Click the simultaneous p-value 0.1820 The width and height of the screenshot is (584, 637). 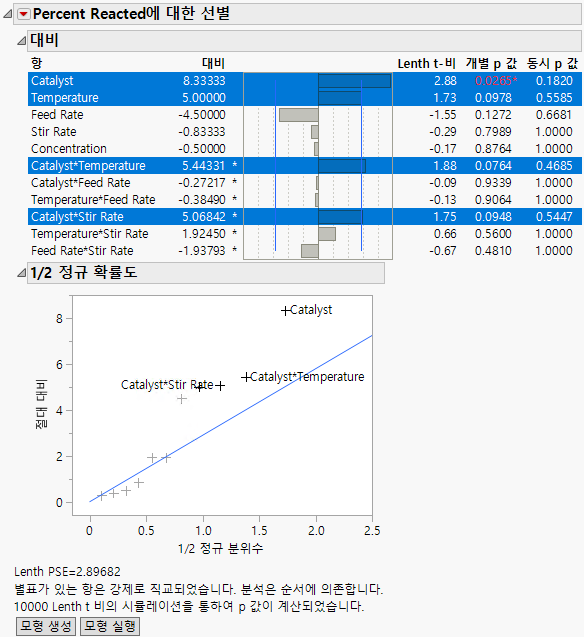(554, 80)
